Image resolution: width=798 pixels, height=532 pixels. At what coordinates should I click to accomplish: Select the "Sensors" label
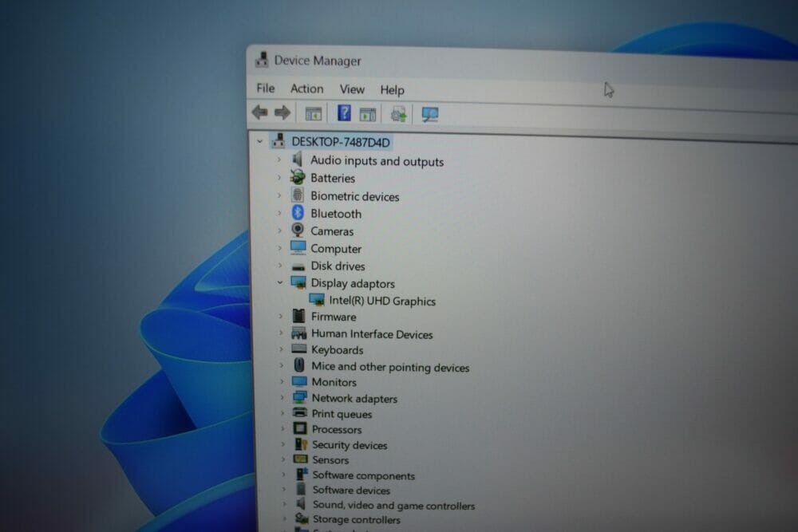[x=330, y=459]
